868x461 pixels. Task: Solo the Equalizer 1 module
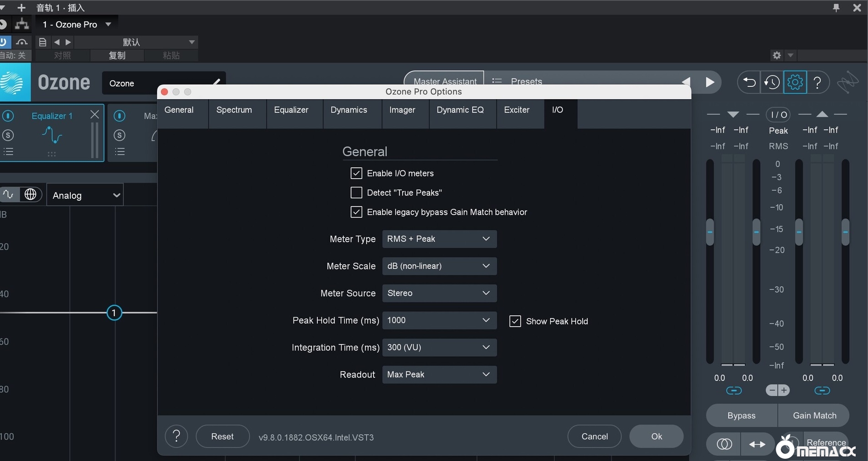point(8,135)
